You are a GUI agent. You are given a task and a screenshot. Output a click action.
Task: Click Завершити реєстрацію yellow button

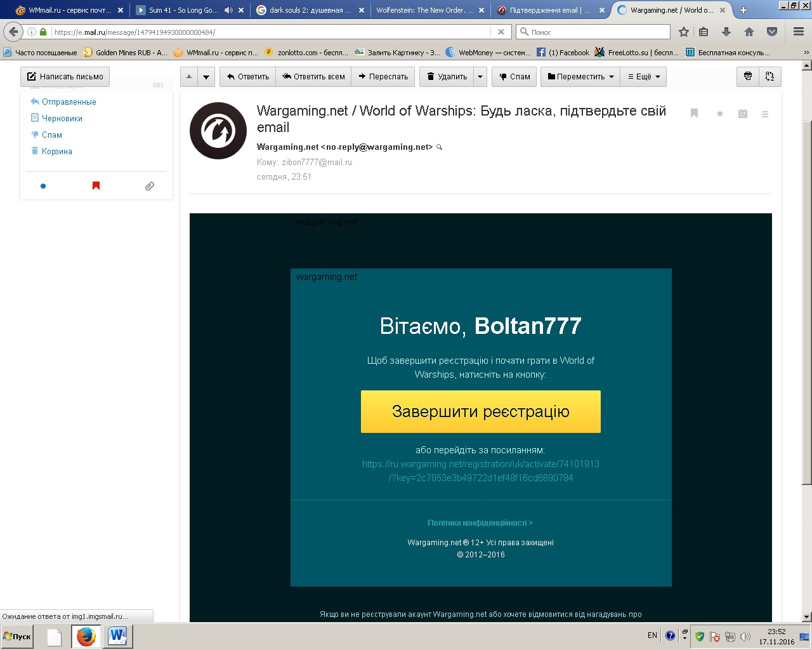pyautogui.click(x=480, y=411)
